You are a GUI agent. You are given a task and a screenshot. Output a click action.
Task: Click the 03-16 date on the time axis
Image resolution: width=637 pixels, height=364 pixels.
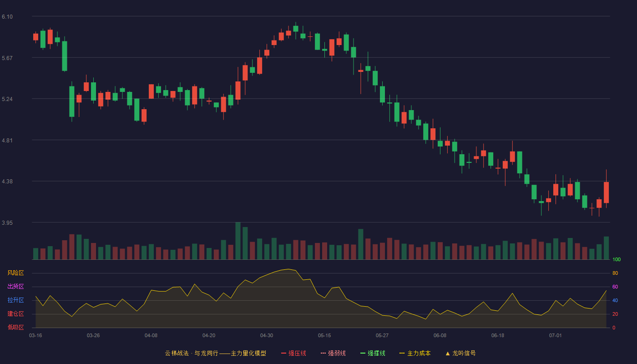[x=35, y=335]
